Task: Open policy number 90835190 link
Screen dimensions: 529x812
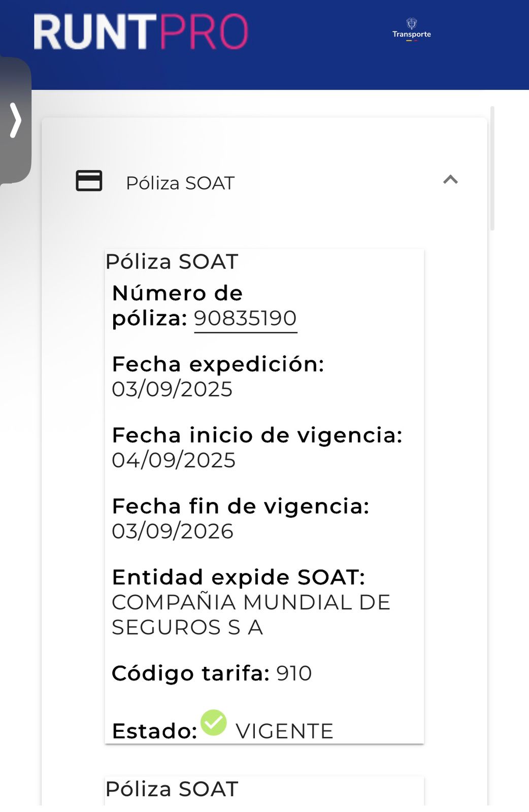Action: 245,319
